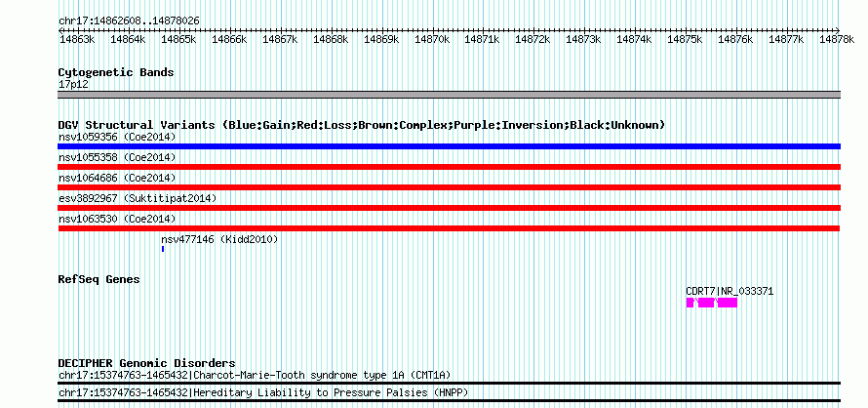
Task: Click the red nsv1064686 loss variant bar
Action: click(x=449, y=187)
